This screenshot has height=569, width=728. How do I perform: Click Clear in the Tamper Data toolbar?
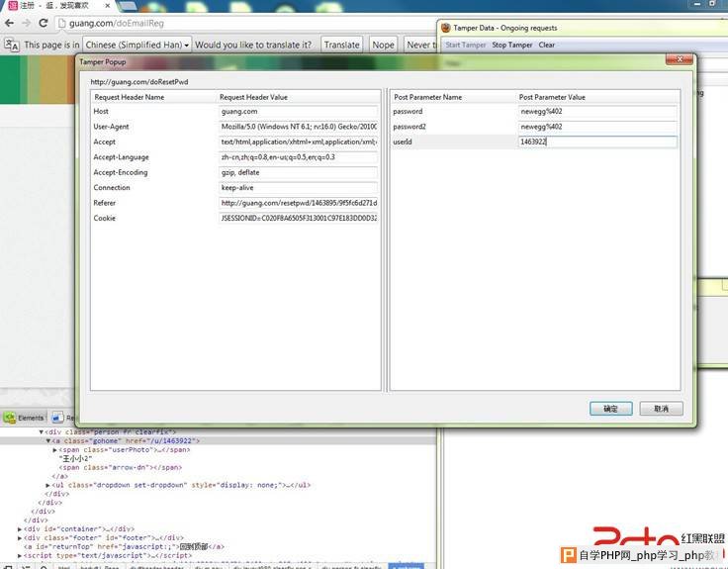546,46
